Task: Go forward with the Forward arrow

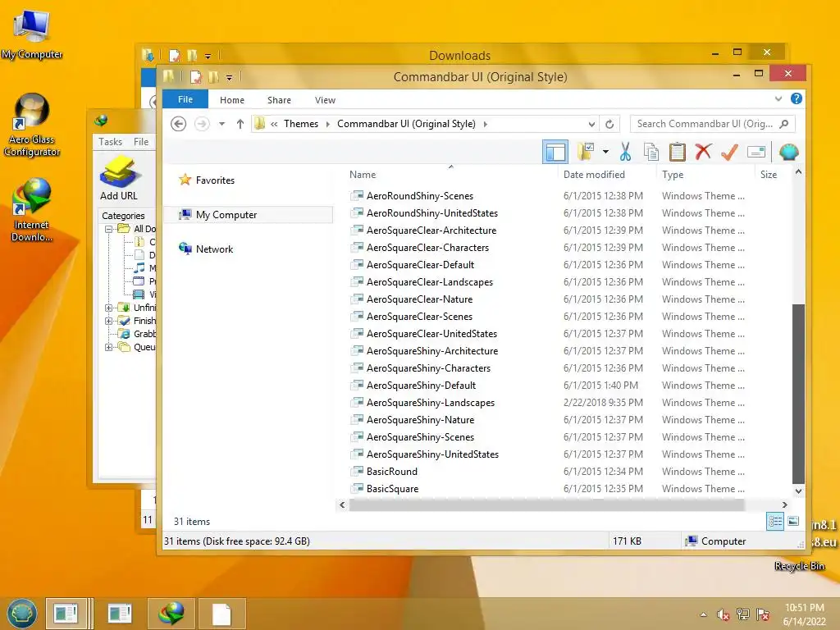Action: 202,124
